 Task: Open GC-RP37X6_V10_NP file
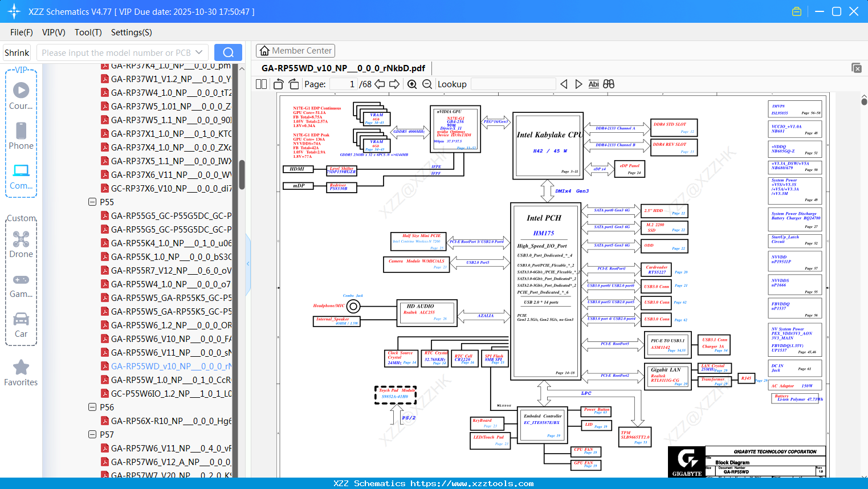[x=171, y=188]
